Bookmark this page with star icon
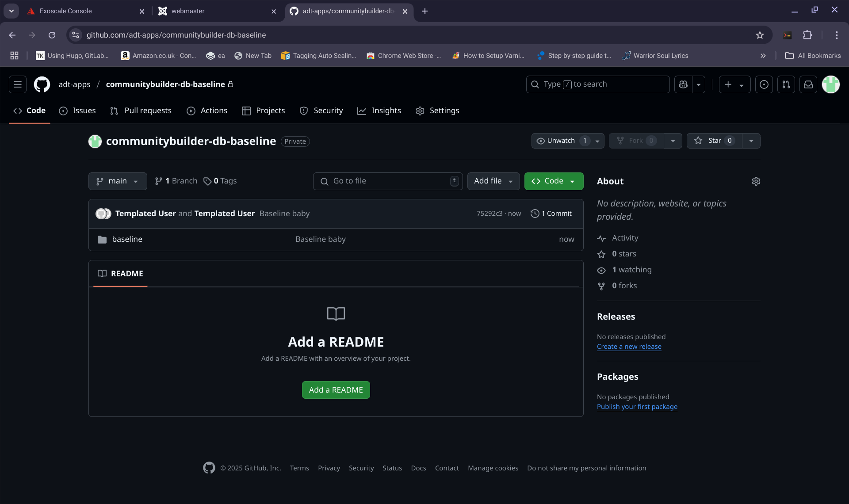This screenshot has width=849, height=504. [760, 35]
